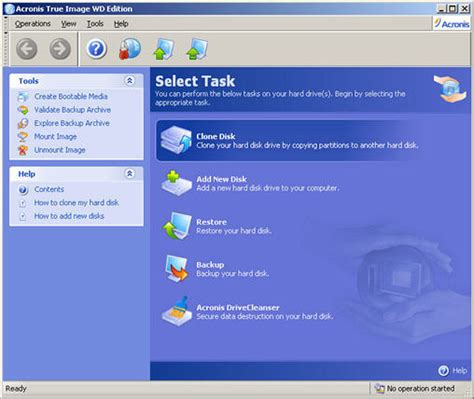Click the Contents help icon in sidebar

click(23, 189)
